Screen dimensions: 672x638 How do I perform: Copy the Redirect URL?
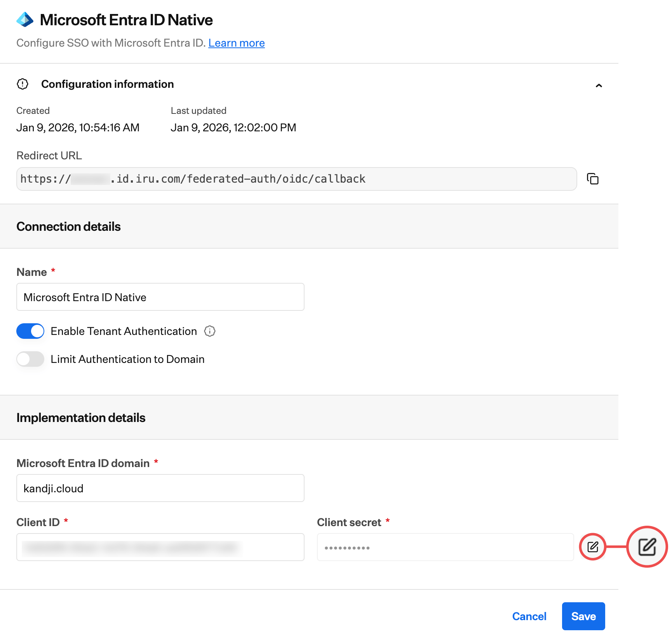pos(593,179)
